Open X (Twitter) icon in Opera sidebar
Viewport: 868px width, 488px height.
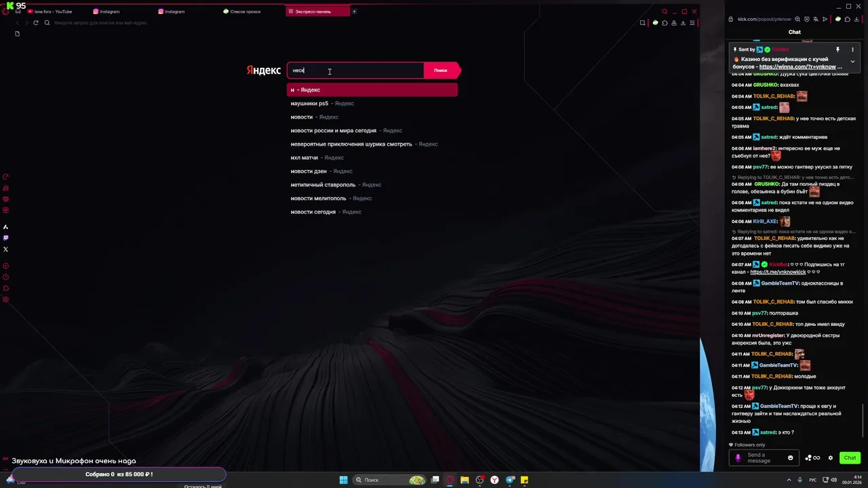(x=6, y=249)
